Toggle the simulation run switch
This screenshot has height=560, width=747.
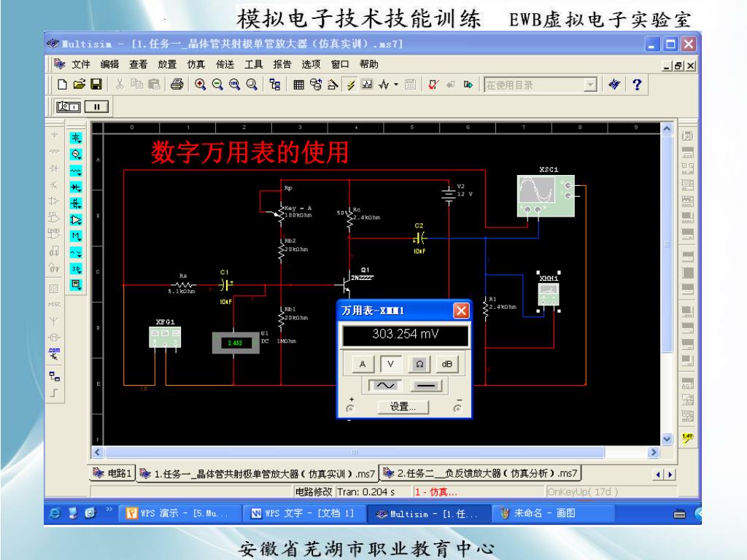[x=69, y=106]
